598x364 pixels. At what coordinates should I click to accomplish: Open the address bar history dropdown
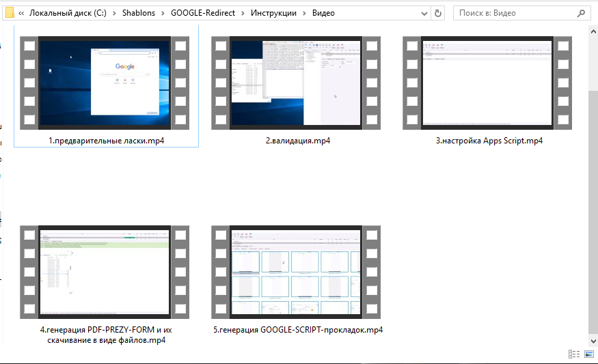[x=424, y=14]
